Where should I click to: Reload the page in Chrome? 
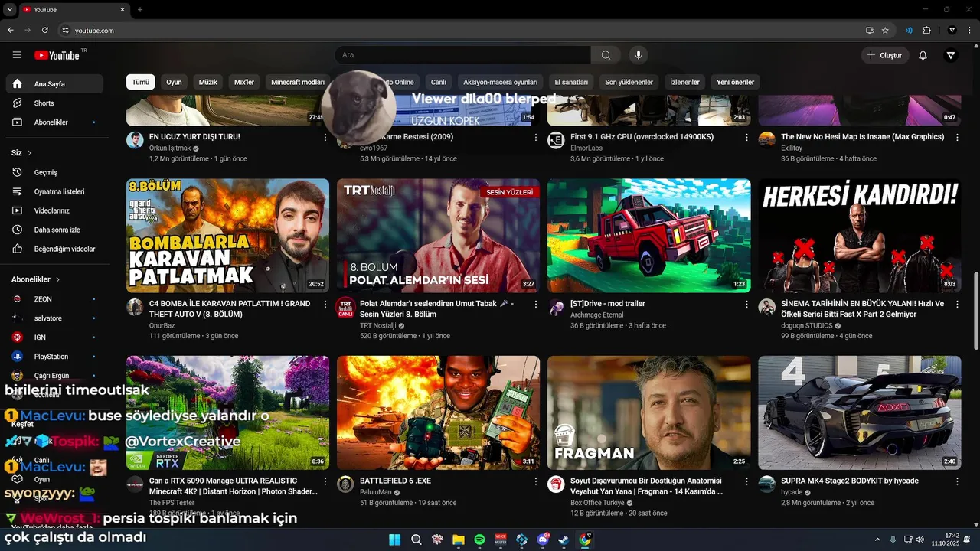(45, 30)
